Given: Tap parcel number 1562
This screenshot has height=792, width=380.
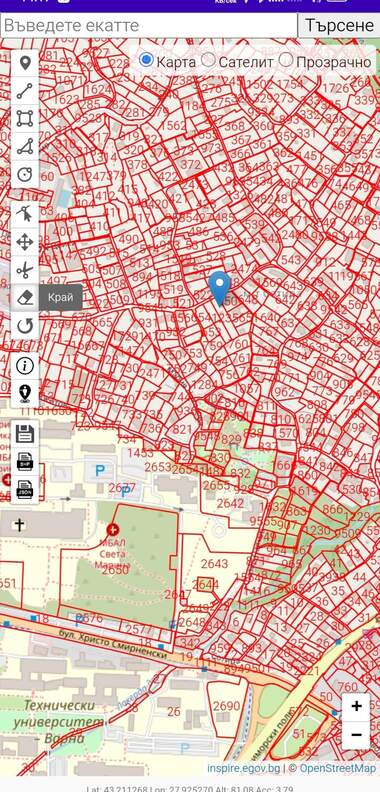Looking at the screenshot, I should 173,125.
